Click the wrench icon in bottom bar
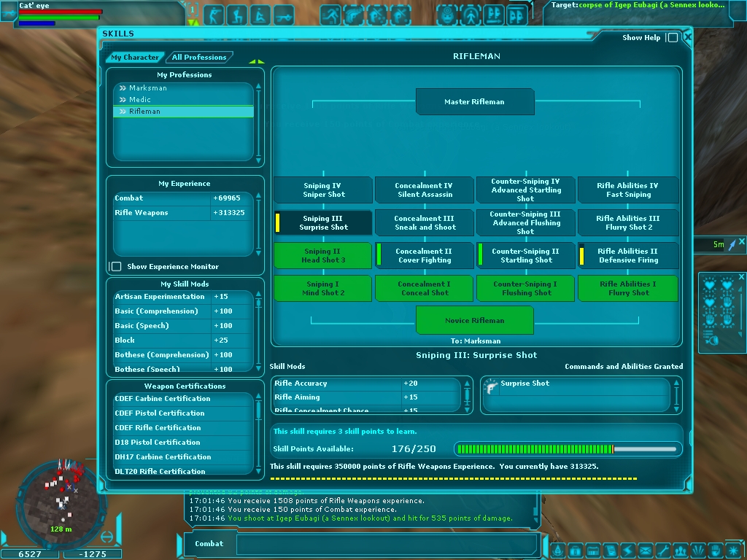747x560 pixels. tap(662, 551)
